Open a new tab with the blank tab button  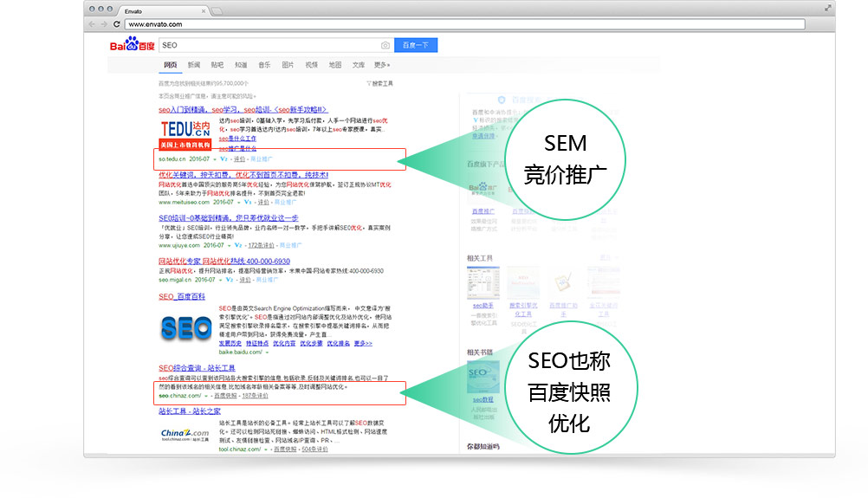[217, 11]
